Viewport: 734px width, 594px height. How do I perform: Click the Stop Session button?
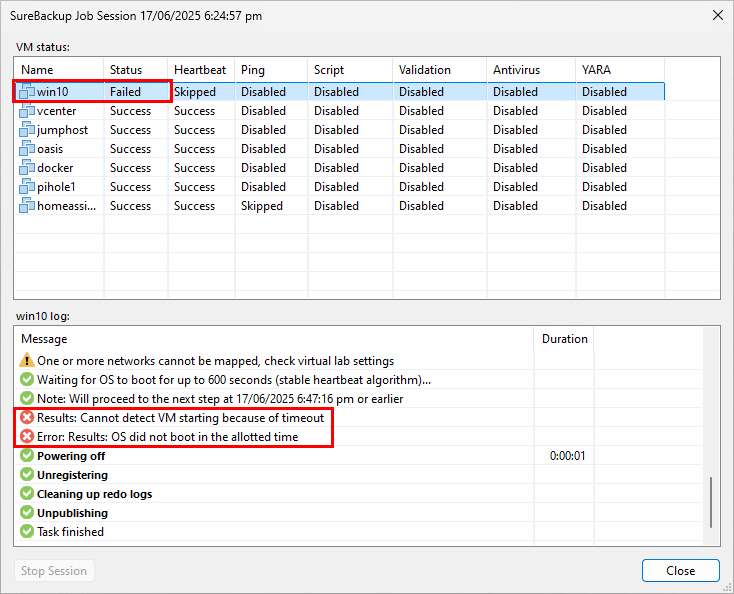[54, 571]
